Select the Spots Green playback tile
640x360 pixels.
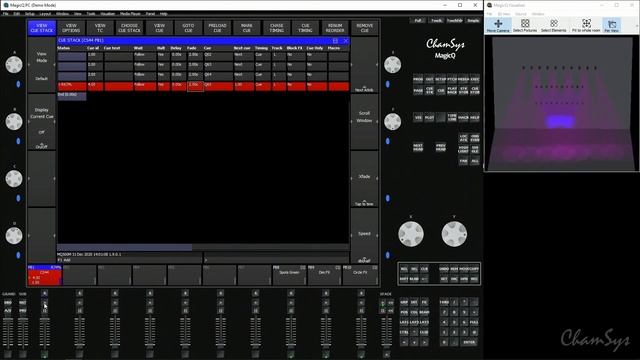point(289,275)
